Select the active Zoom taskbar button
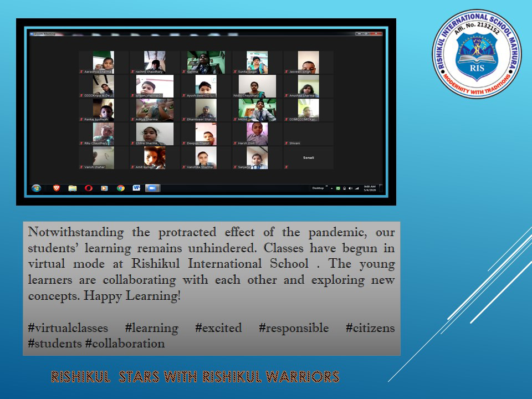The width and height of the screenshot is (532, 399). (x=152, y=188)
